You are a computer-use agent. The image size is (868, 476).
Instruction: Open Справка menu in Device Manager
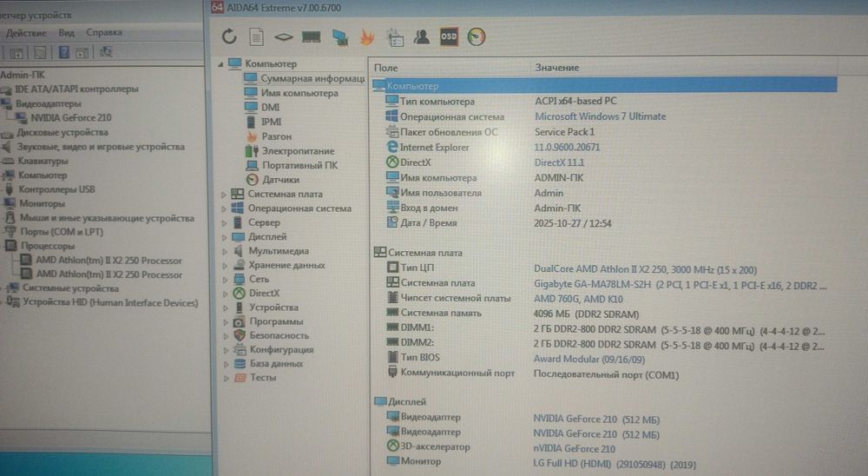pos(103,32)
